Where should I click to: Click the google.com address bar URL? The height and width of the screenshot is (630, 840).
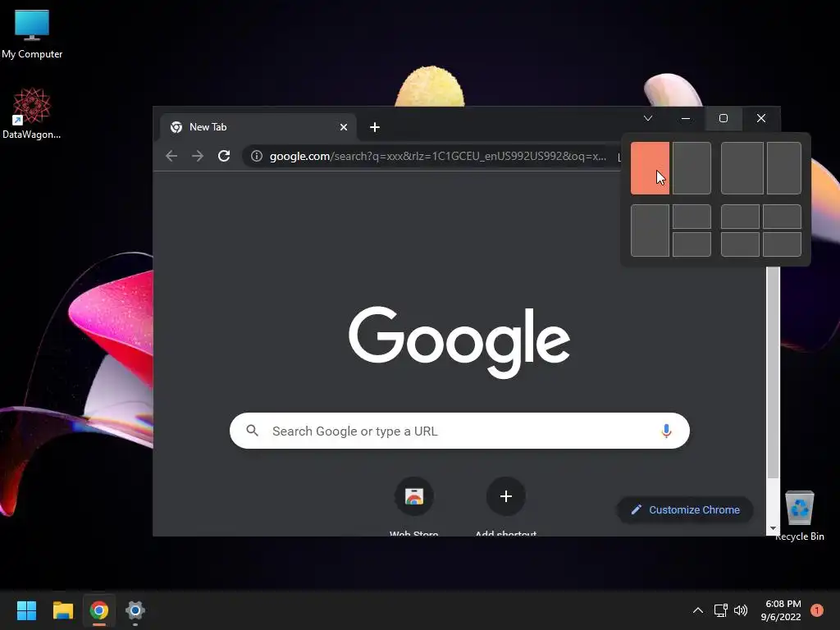tap(438, 156)
